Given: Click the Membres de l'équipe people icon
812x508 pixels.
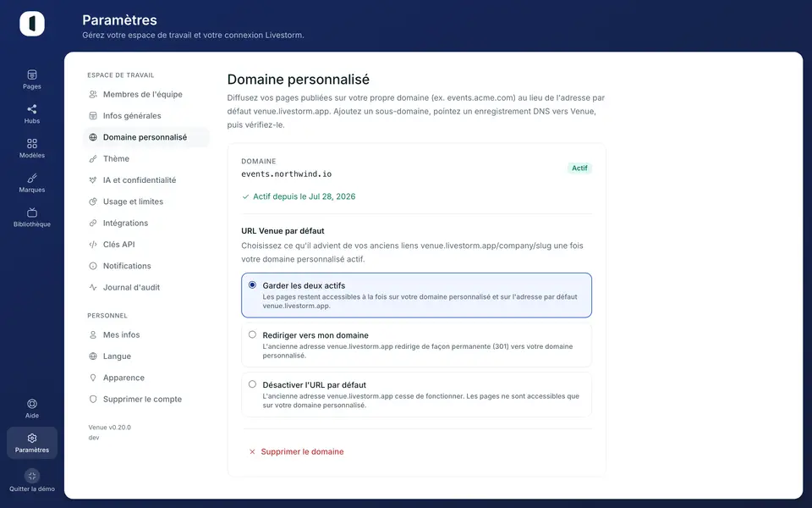Looking at the screenshot, I should pos(93,94).
